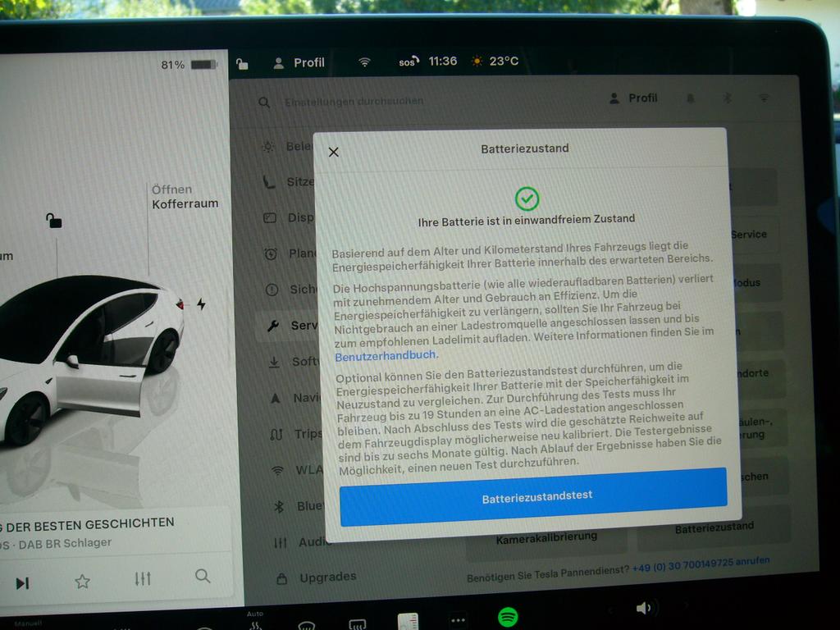
Task: Open the Sicherheit settings menu
Action: click(291, 290)
